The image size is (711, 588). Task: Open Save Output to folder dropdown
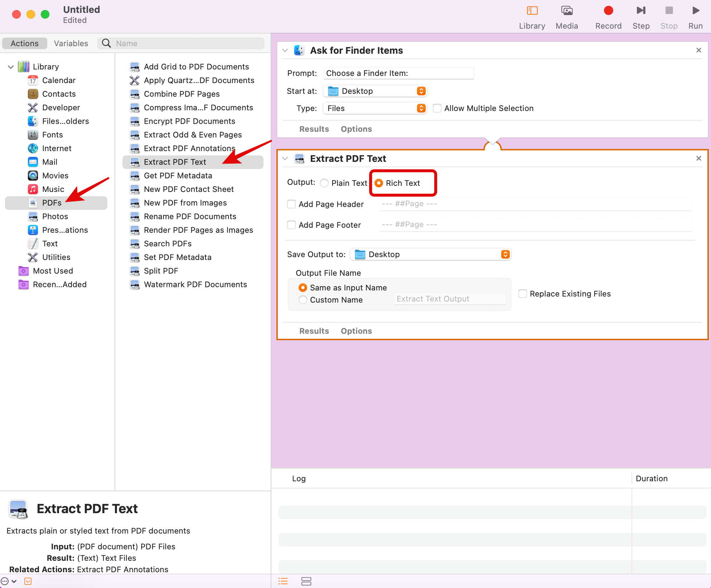pos(430,254)
